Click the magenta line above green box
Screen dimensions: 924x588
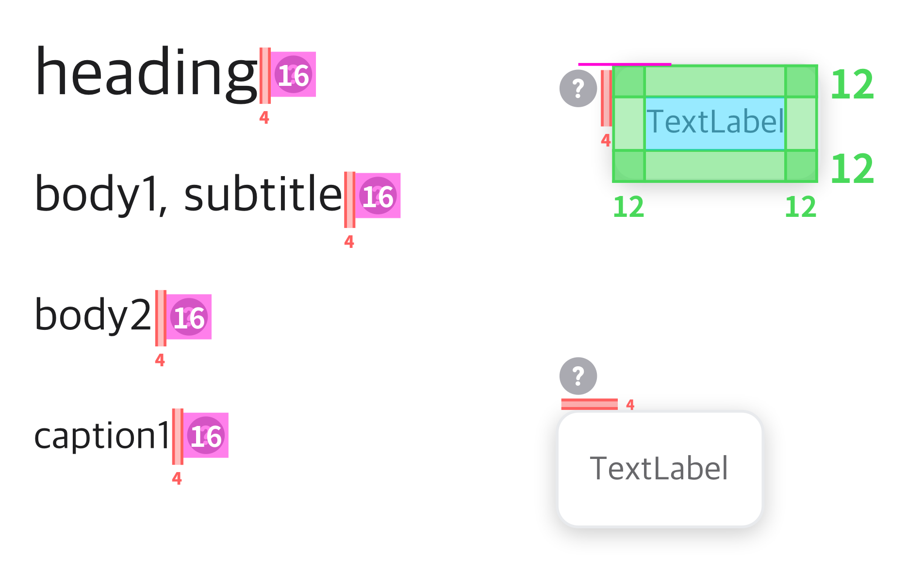click(625, 64)
